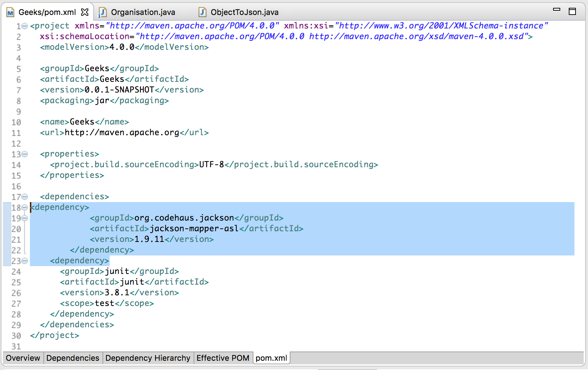Switch to the Organisation.java tab
This screenshot has height=370, width=588.
tap(142, 12)
